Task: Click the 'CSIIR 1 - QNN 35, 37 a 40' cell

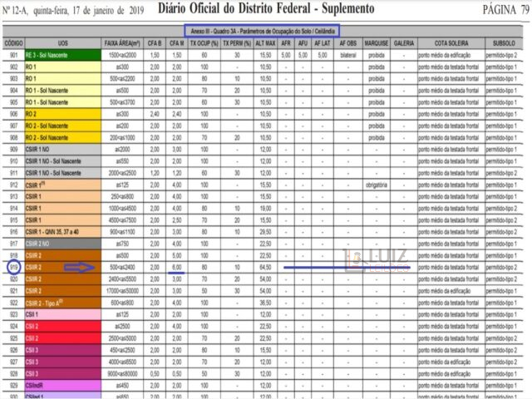Action: click(x=63, y=232)
